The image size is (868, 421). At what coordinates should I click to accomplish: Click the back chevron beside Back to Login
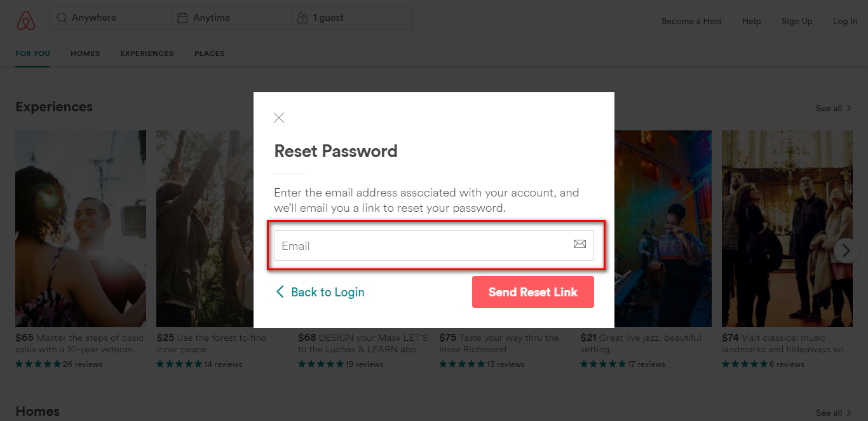(280, 292)
